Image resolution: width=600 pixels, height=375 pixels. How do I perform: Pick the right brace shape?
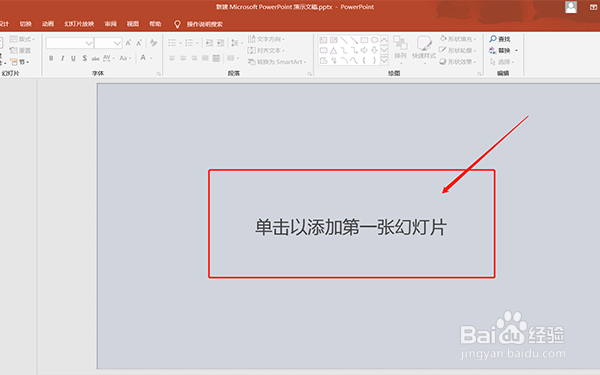(x=375, y=60)
